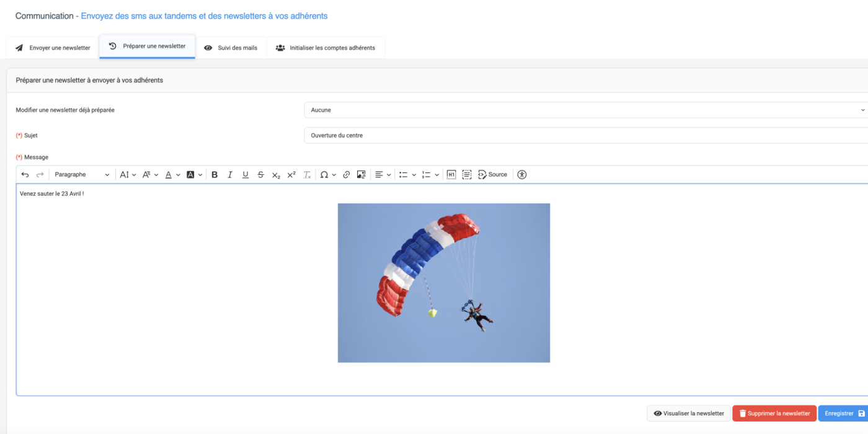
Task: Click the blue Enregistrer button
Action: coord(844,414)
